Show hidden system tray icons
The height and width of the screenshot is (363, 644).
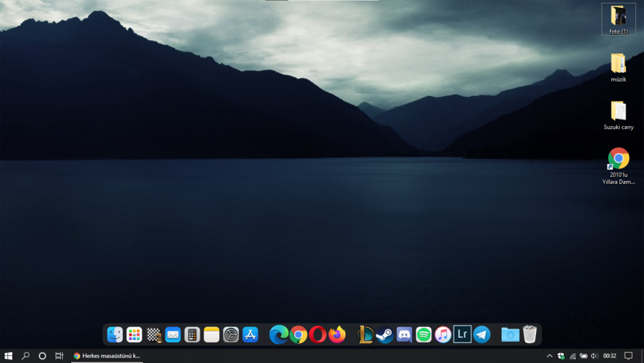coord(549,356)
